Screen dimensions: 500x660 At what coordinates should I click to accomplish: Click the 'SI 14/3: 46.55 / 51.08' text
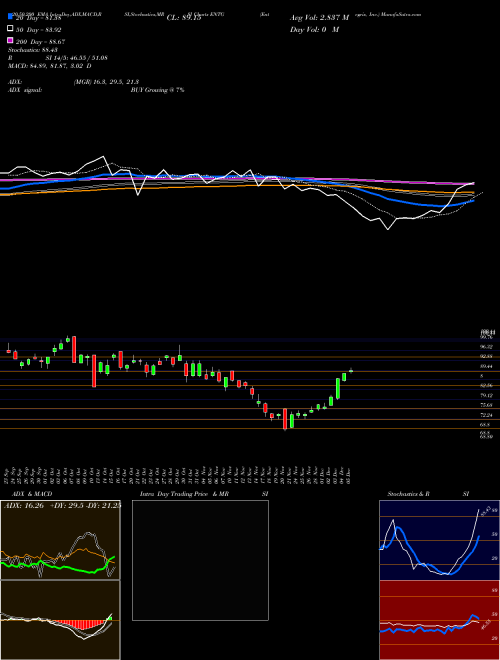click(x=76, y=58)
